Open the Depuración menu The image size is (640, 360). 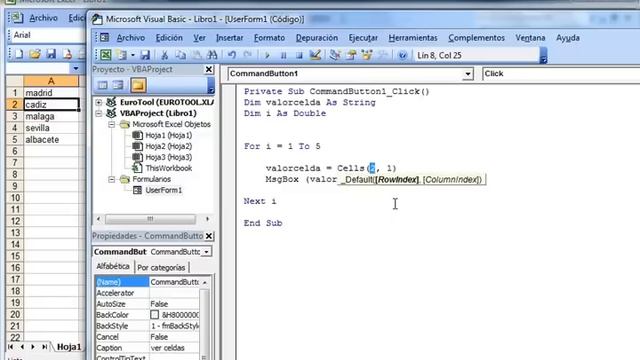317,38
